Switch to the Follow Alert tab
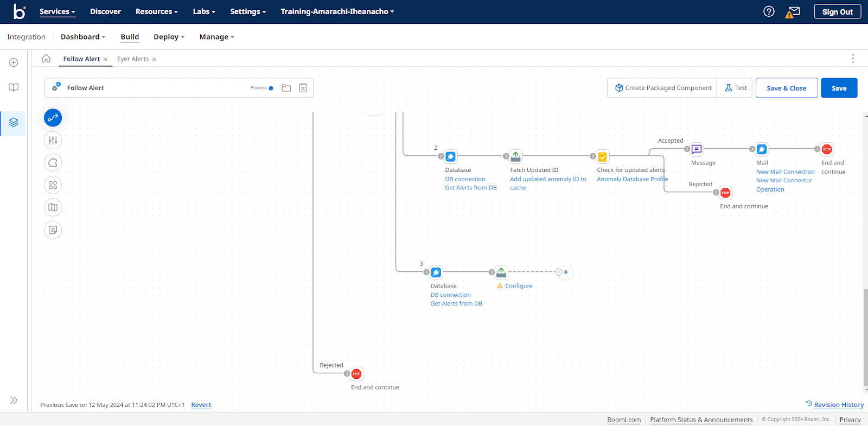 tap(81, 59)
